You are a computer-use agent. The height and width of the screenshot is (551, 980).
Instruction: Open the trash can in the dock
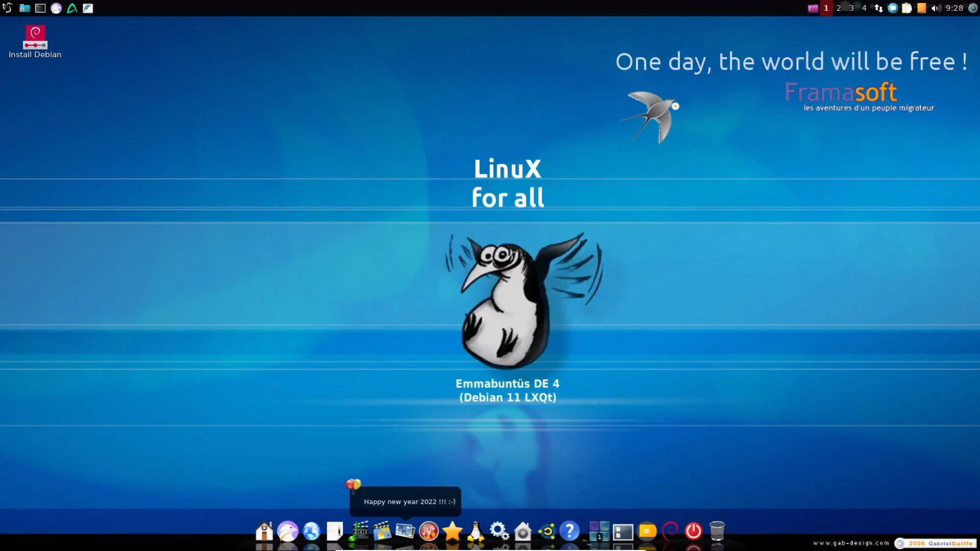pyautogui.click(x=717, y=531)
